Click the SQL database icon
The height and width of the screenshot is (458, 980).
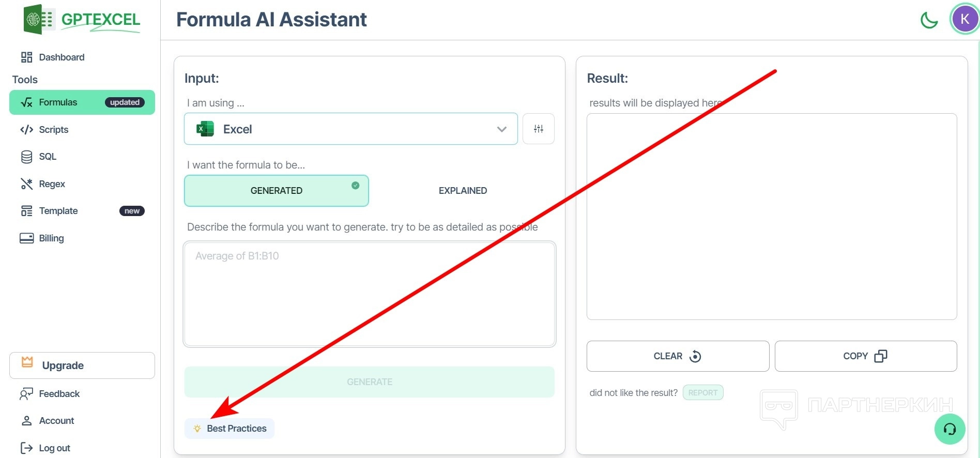tap(26, 157)
